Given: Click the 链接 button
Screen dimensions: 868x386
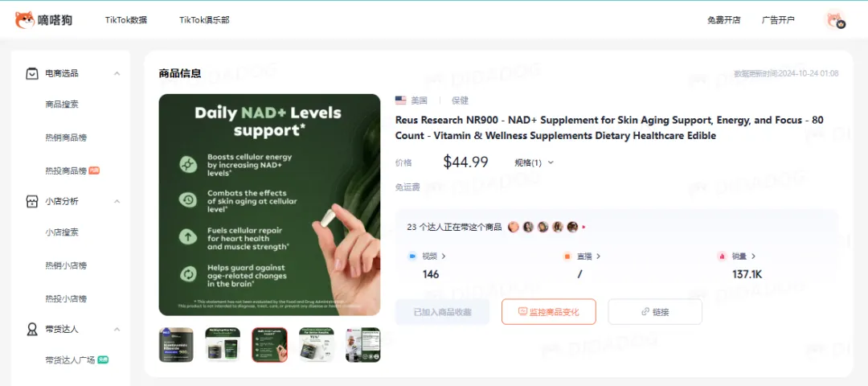Looking at the screenshot, I should click(655, 312).
